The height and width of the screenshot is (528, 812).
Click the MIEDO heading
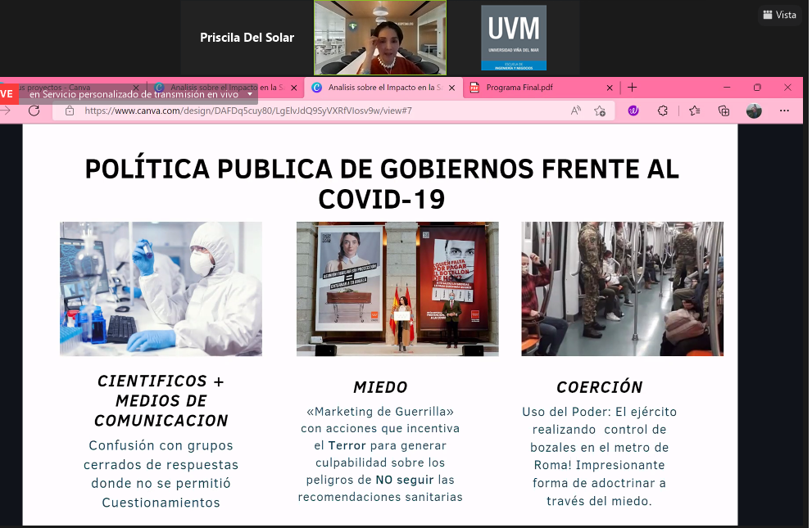click(380, 387)
